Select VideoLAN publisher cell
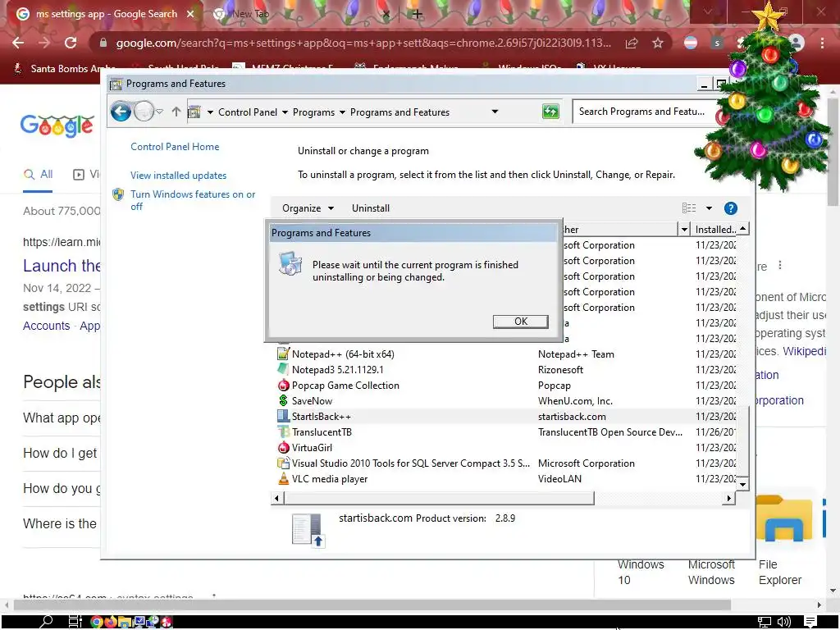840x630 pixels. [559, 479]
